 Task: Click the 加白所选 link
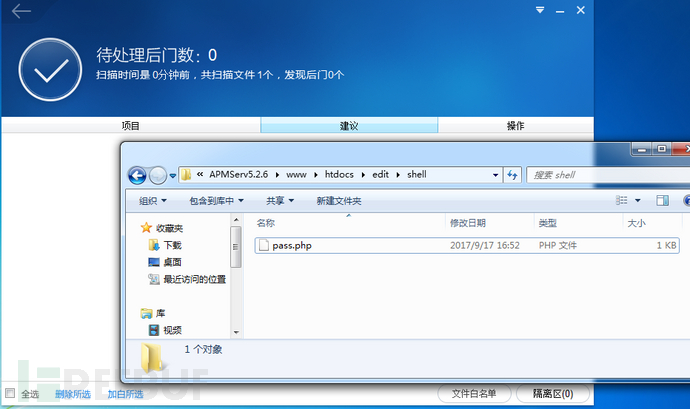click(x=125, y=394)
